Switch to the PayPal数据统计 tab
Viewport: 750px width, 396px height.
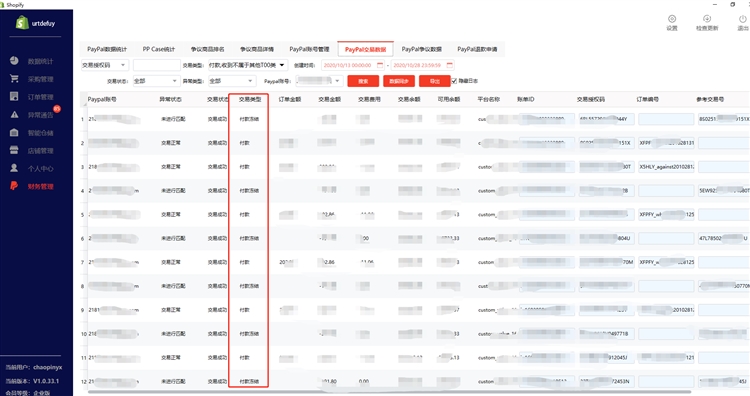click(107, 49)
